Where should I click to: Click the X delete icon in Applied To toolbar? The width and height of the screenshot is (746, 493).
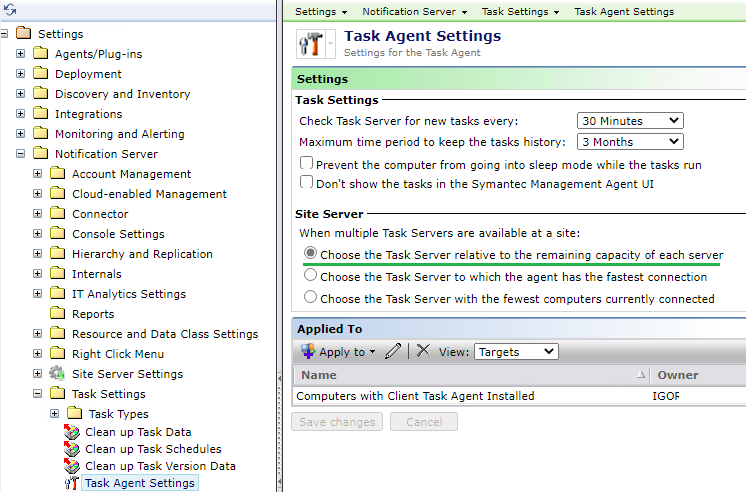point(423,351)
